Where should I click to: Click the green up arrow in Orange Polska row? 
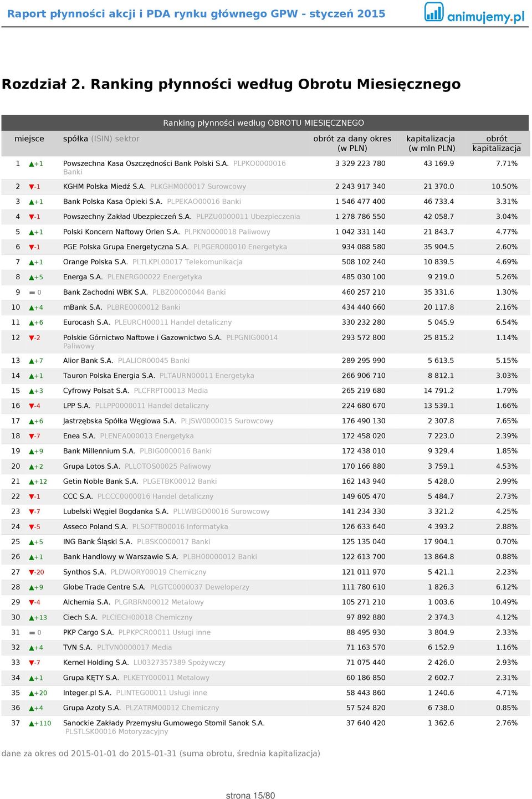(x=32, y=263)
